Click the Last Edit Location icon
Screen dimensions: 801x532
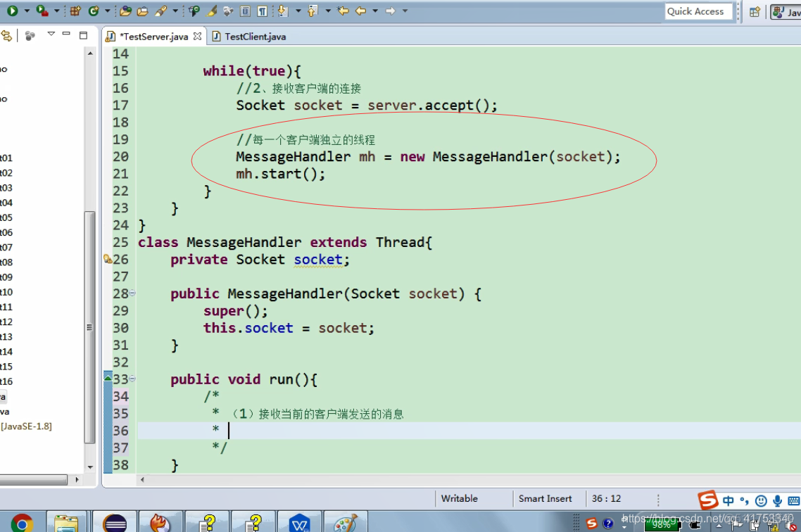pos(343,11)
